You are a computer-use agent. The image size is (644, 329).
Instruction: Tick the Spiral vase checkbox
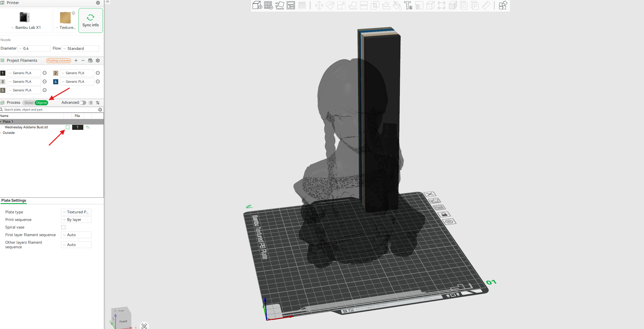pyautogui.click(x=63, y=227)
